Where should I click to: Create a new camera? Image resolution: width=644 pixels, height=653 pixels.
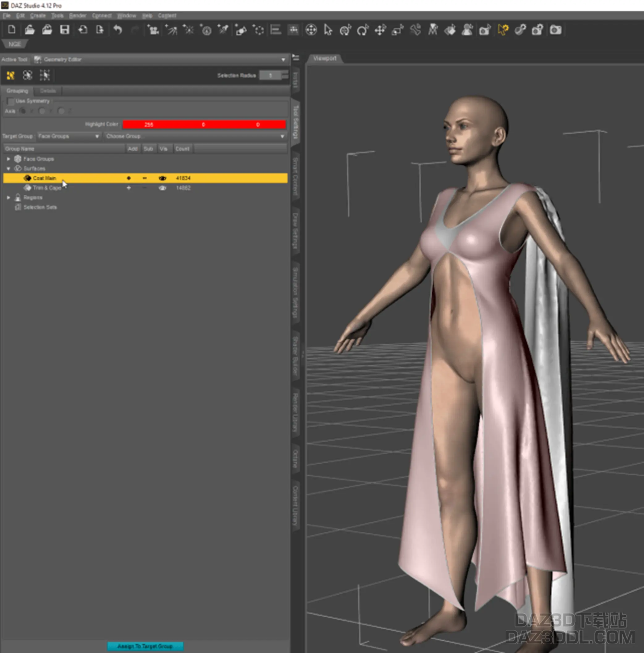click(153, 30)
